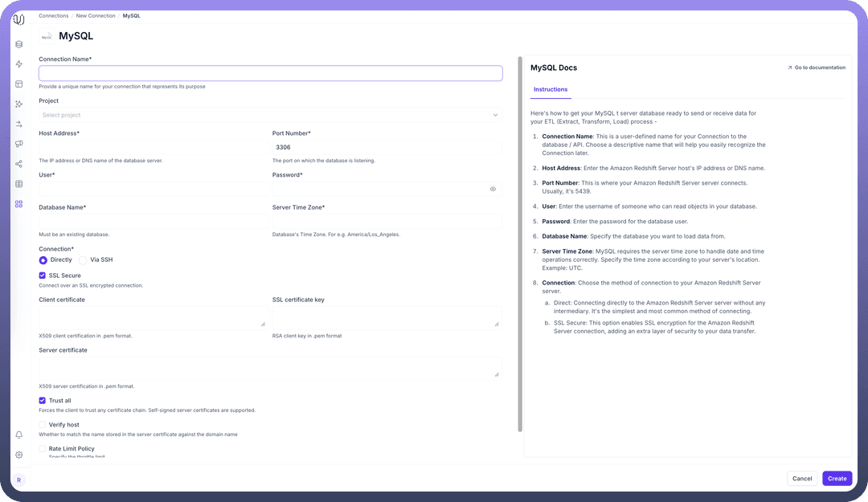The image size is (868, 502).
Task: Uncheck the SSL Secure checkbox
Action: (x=43, y=275)
